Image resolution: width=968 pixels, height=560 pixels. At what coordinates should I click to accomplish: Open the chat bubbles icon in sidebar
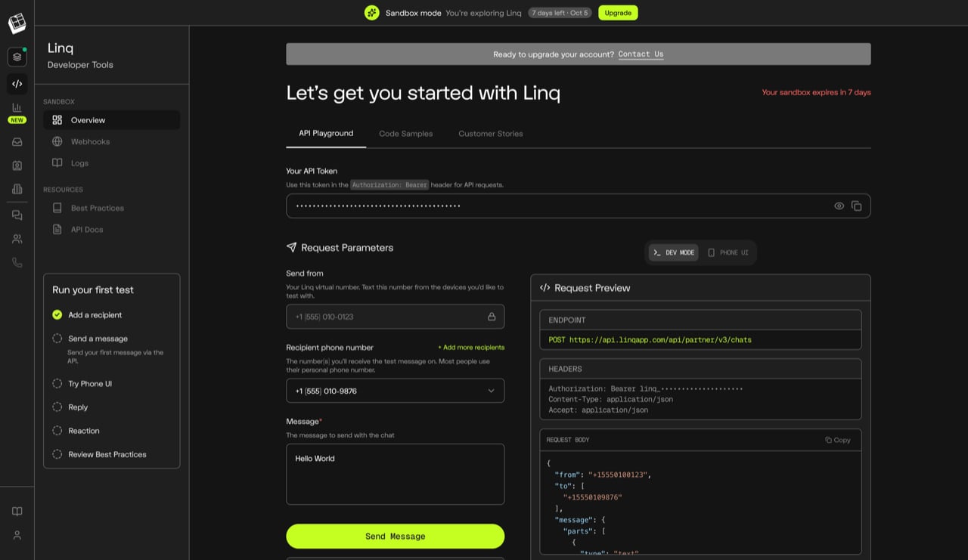(x=17, y=215)
